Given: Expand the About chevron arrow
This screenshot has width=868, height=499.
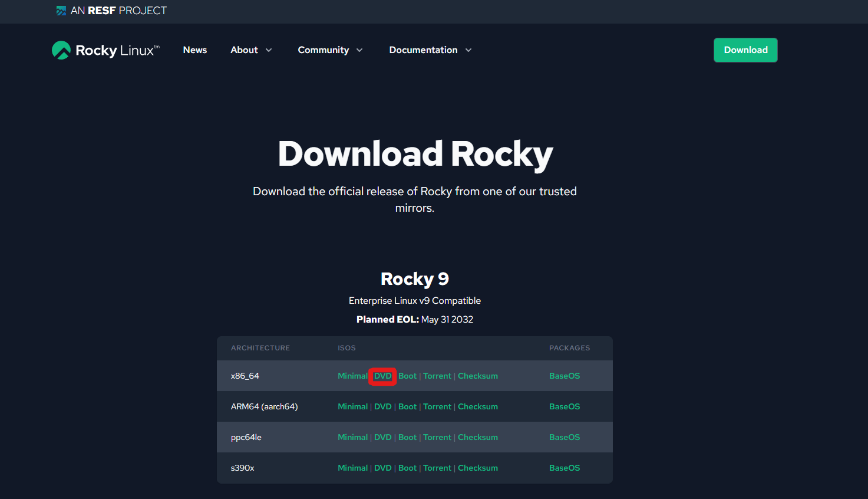Looking at the screenshot, I should click(269, 50).
